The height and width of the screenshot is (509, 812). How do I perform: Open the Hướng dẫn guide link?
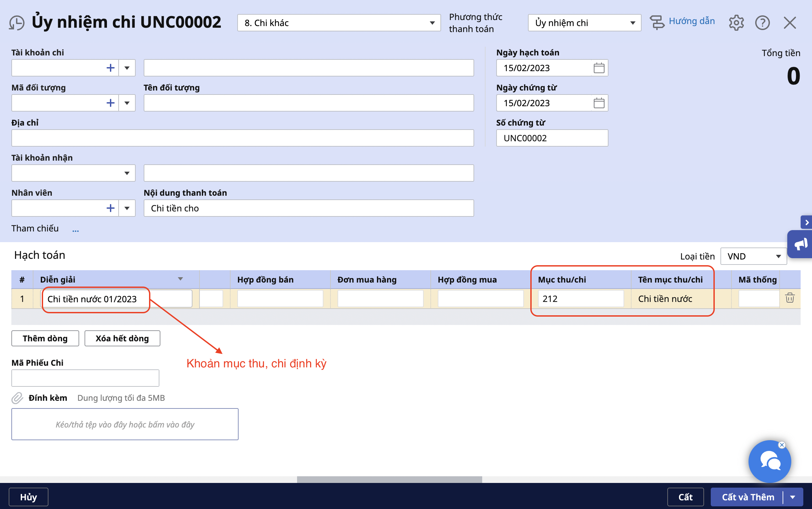(x=692, y=21)
